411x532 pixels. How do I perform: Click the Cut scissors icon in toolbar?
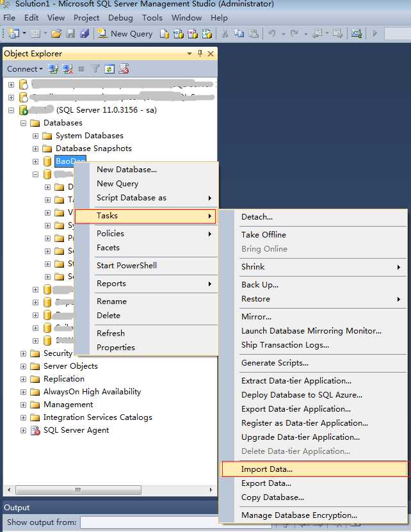[225, 33]
